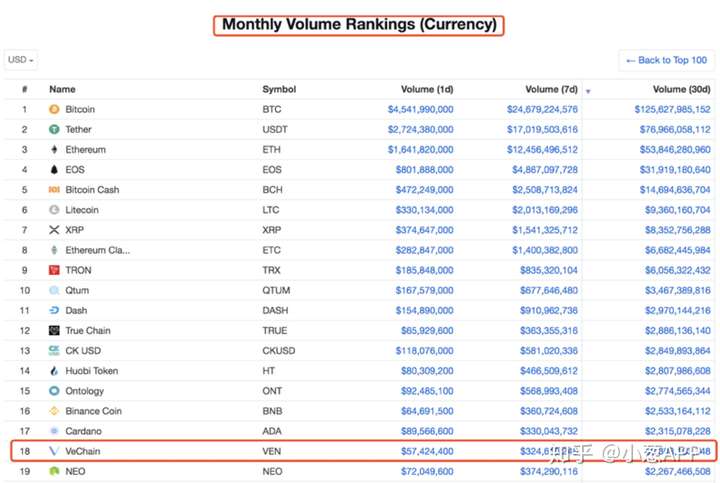Click the Ontology coin icon
The height and width of the screenshot is (483, 720).
54,391
